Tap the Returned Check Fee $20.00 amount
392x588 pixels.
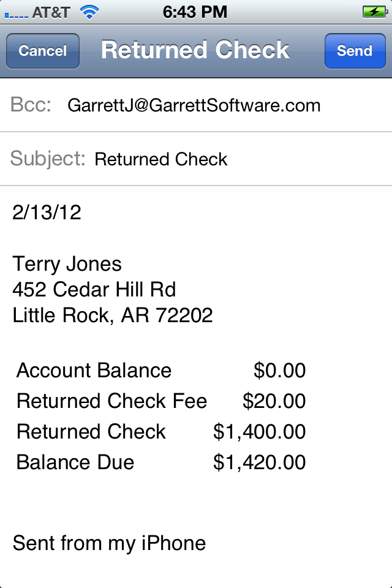[x=274, y=401]
